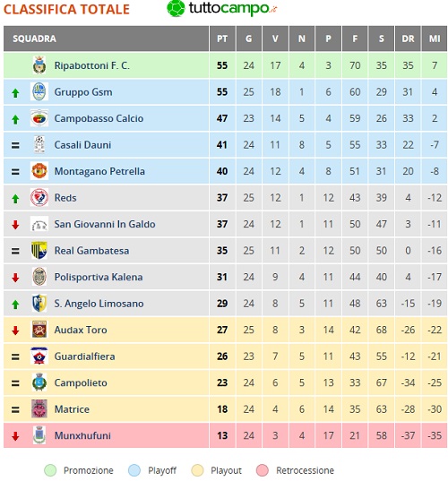The image size is (448, 481).
Task: Click the Real Gambatesa striped shield
Action: click(x=39, y=250)
